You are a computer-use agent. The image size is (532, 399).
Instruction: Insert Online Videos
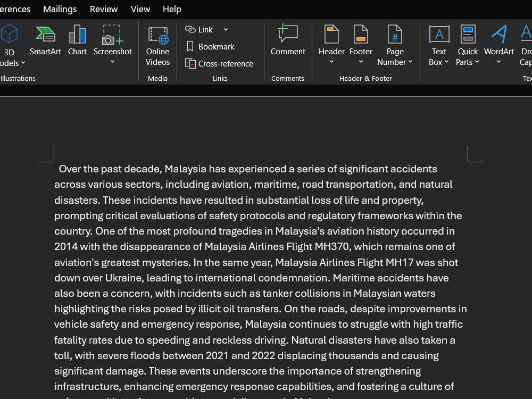pos(157,46)
